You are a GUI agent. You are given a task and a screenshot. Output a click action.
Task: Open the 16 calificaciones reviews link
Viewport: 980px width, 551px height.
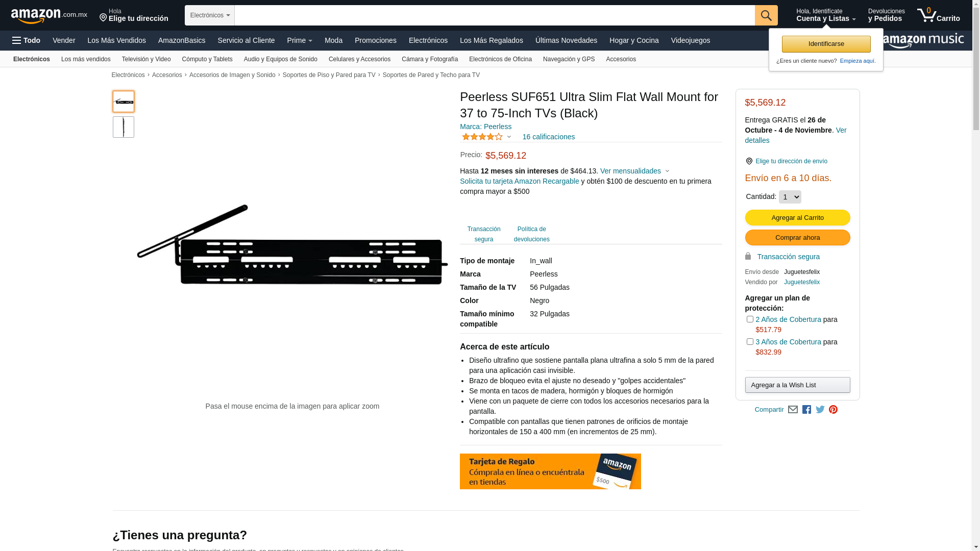pyautogui.click(x=548, y=137)
